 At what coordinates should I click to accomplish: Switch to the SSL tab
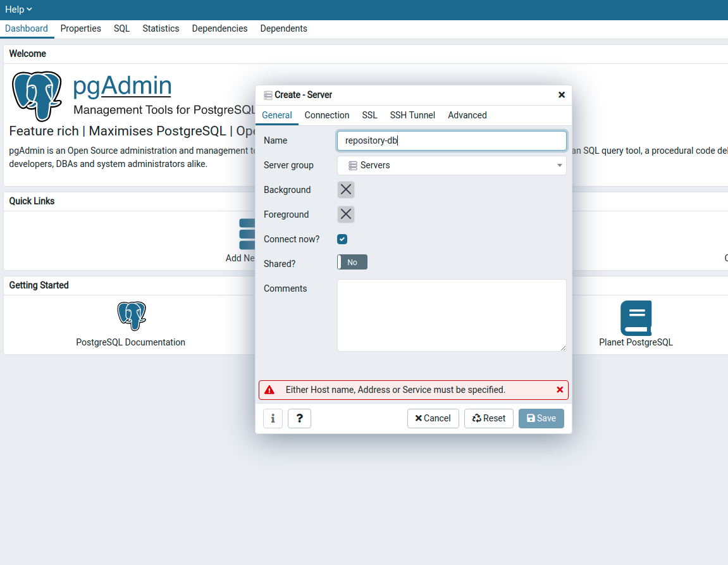click(x=369, y=115)
